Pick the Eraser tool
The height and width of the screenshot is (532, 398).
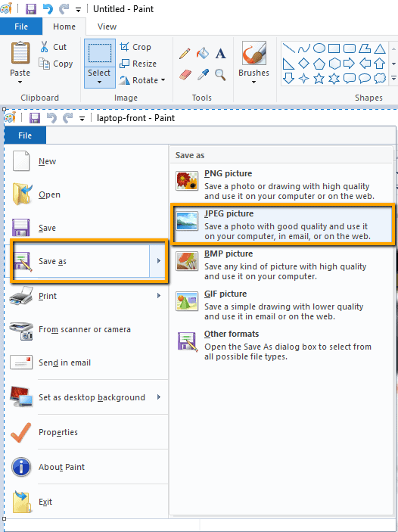click(x=185, y=75)
